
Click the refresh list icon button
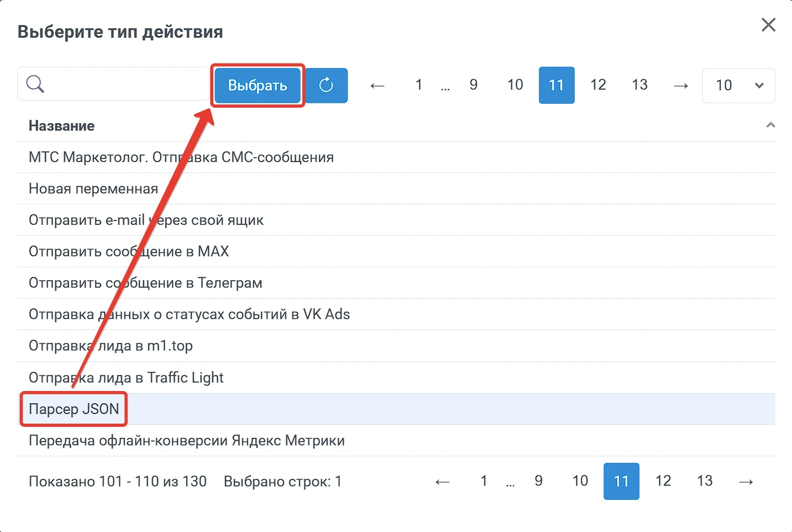coord(326,85)
